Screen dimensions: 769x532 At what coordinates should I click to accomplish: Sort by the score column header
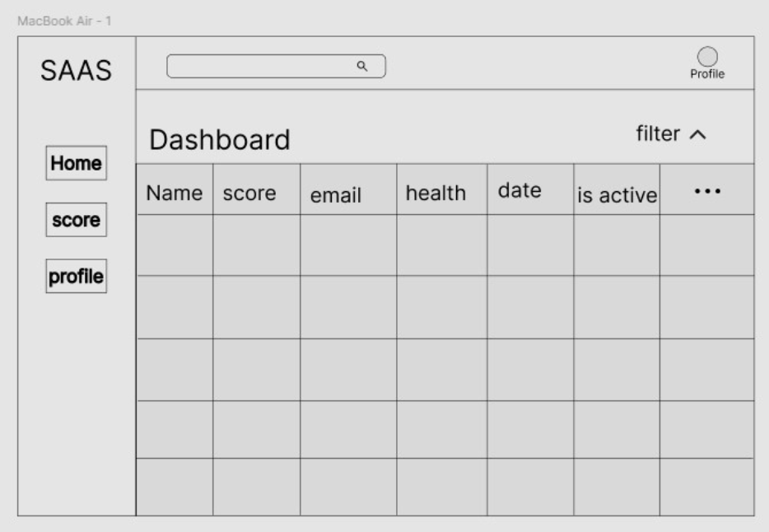[x=249, y=194]
